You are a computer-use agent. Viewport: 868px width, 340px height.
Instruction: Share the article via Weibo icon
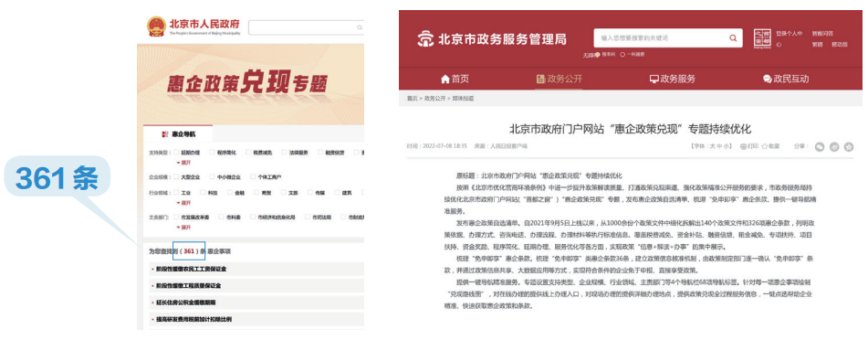click(834, 146)
